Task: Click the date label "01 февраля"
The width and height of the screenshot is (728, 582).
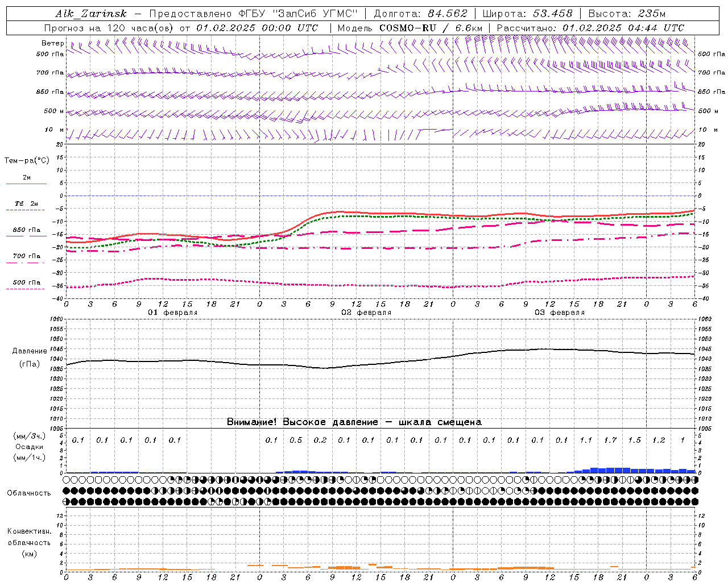Action: coord(173,313)
